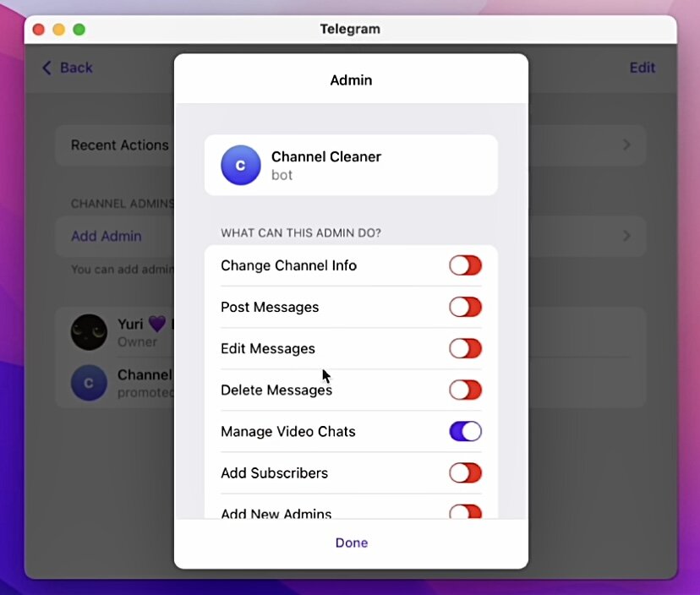This screenshot has height=595, width=700.
Task: Click the Change Channel Info label
Action: click(288, 266)
